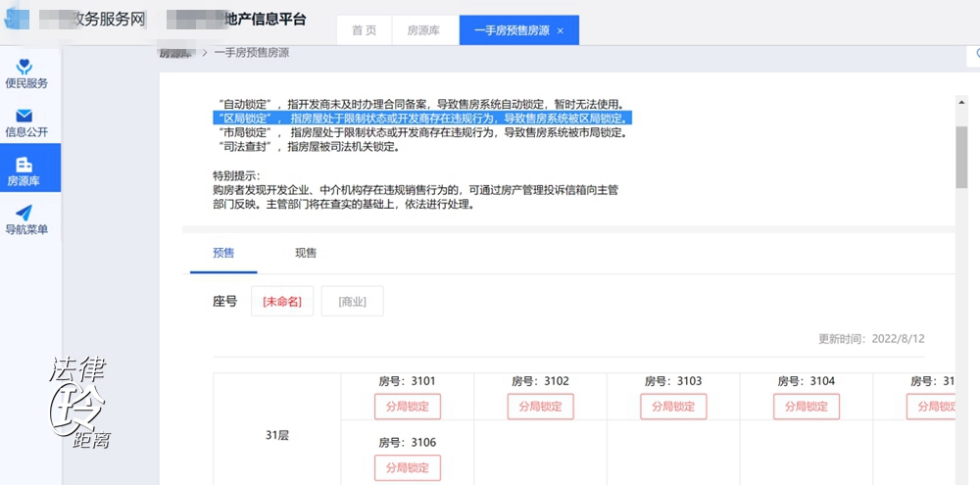The width and height of the screenshot is (980, 485).
Task: Close the 一手房预售房源 tab
Action: [x=561, y=31]
